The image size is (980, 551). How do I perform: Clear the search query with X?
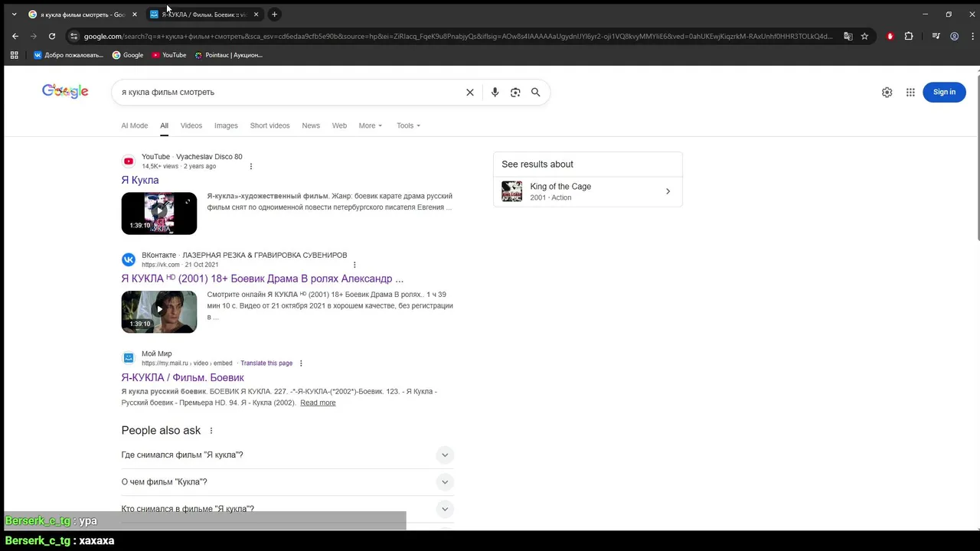tap(470, 92)
